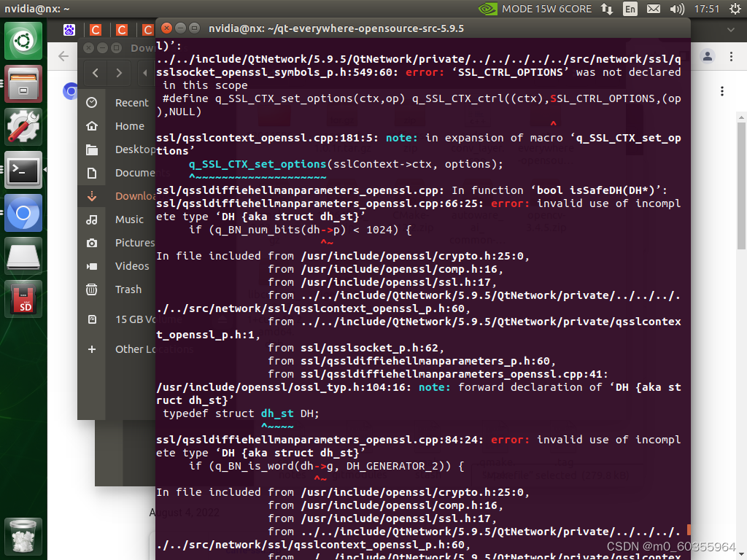The height and width of the screenshot is (560, 747).
Task: Click the Pictures camera icon in sidebar
Action: [92, 243]
